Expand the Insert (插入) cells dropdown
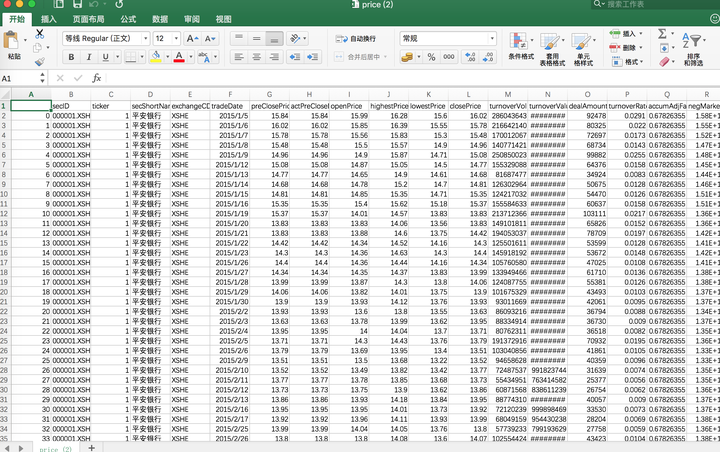Screen dimensions: 720x452 [641, 34]
